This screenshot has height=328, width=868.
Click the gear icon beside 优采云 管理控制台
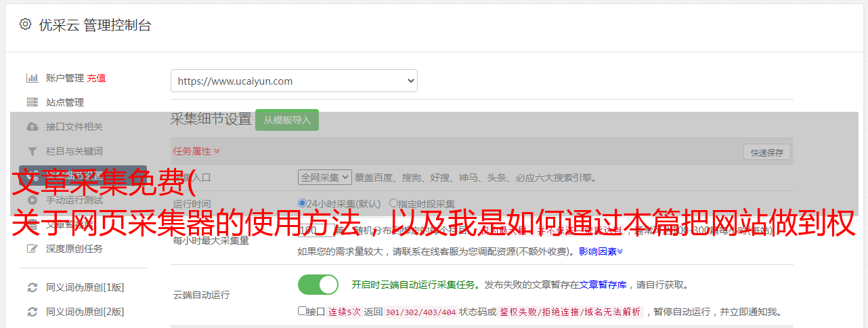pyautogui.click(x=25, y=24)
